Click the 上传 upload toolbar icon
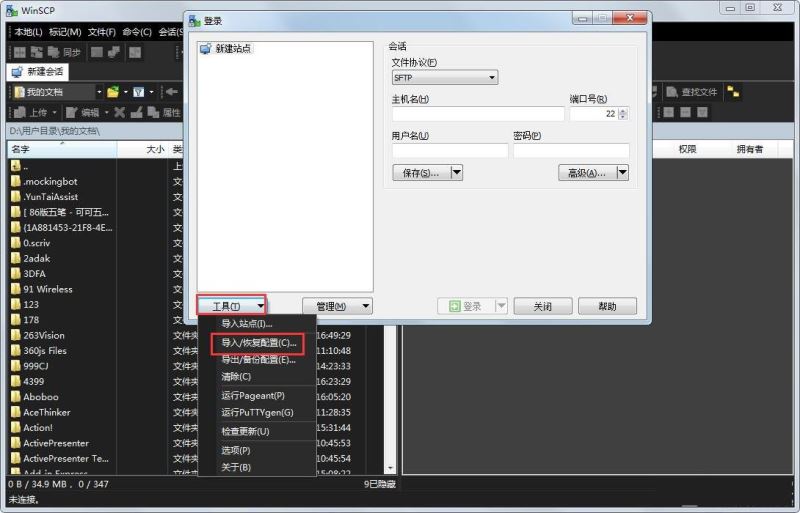The height and width of the screenshot is (513, 800). click(x=18, y=112)
